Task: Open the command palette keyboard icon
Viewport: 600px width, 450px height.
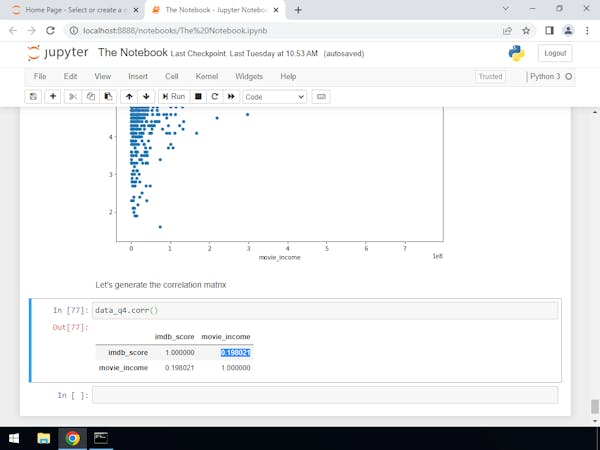Action: (x=321, y=97)
